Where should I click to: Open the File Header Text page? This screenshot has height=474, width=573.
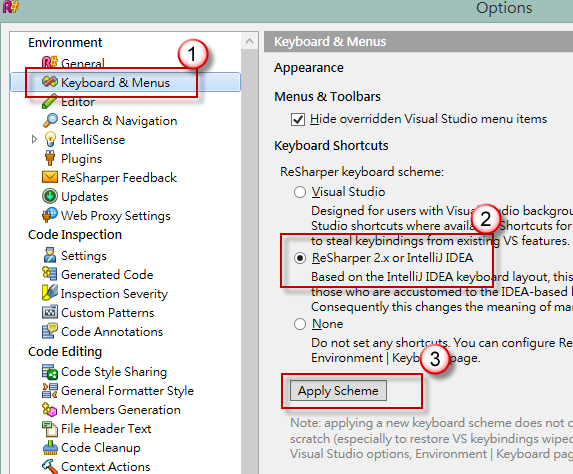106,429
